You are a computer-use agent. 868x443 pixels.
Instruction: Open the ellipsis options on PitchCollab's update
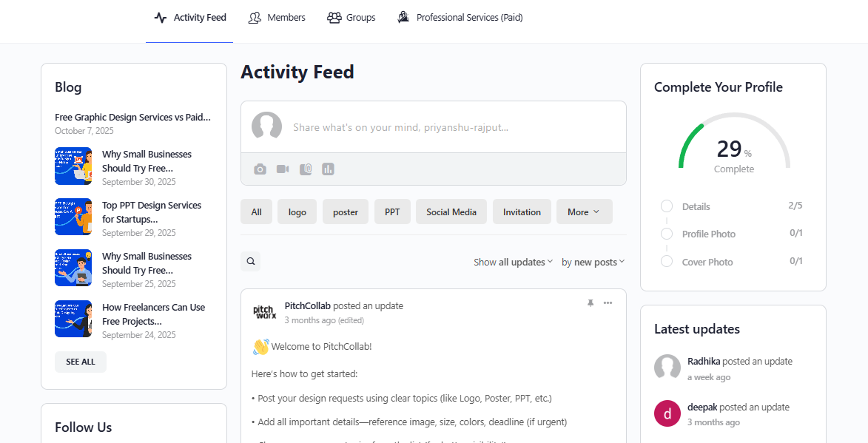tap(608, 302)
